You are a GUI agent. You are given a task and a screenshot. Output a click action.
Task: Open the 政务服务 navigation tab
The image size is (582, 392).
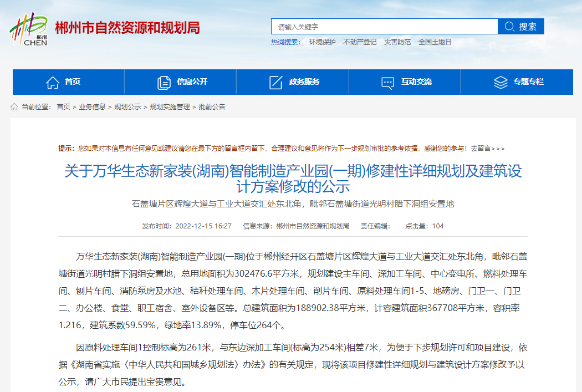pyautogui.click(x=293, y=82)
